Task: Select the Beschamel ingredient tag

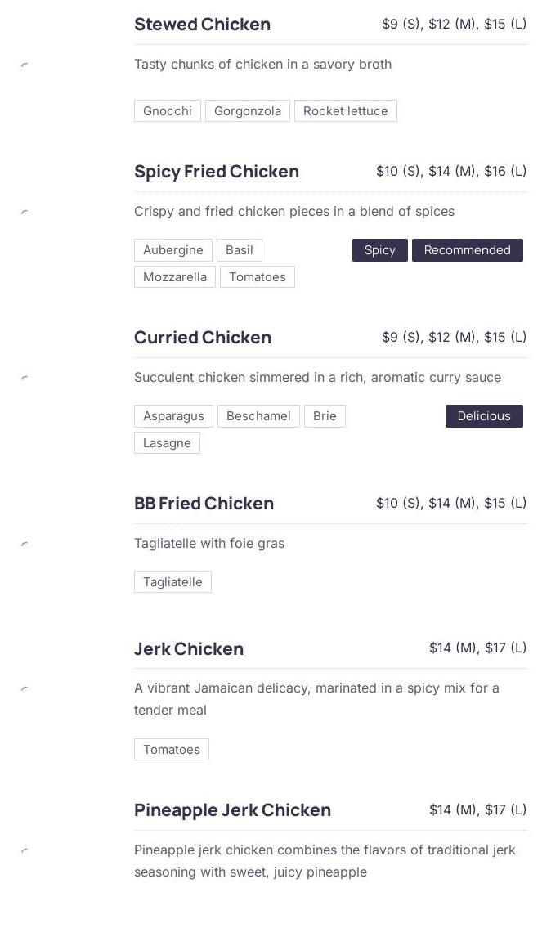Action: pos(258,415)
